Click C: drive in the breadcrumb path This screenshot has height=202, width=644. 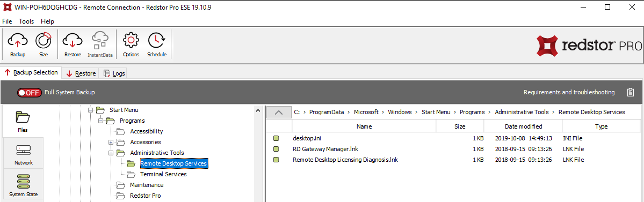(x=296, y=112)
